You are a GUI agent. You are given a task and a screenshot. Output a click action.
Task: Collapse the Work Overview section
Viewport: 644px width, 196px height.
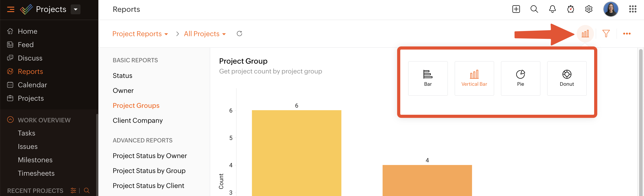(10, 120)
